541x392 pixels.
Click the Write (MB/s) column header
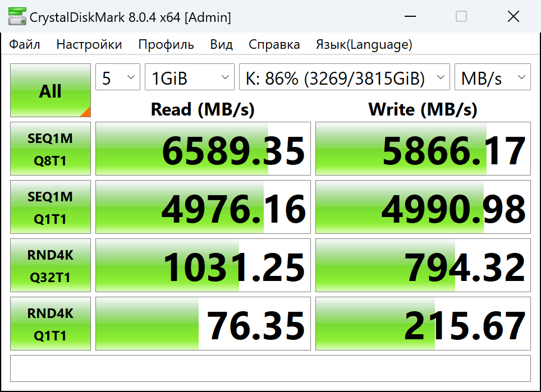(423, 109)
